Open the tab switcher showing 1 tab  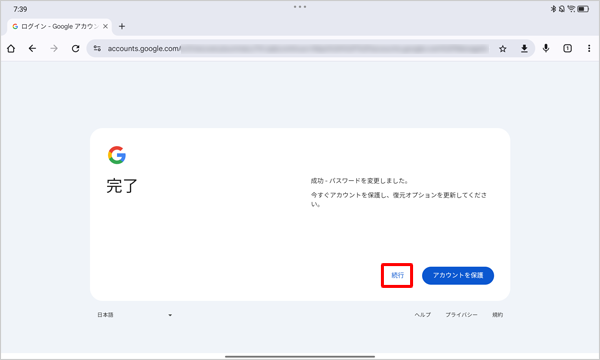(567, 48)
